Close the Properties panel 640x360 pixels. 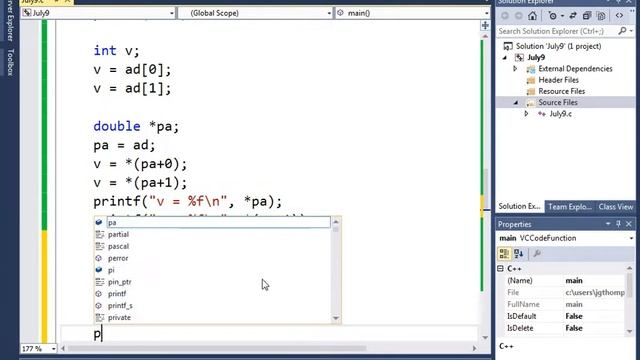(629, 224)
